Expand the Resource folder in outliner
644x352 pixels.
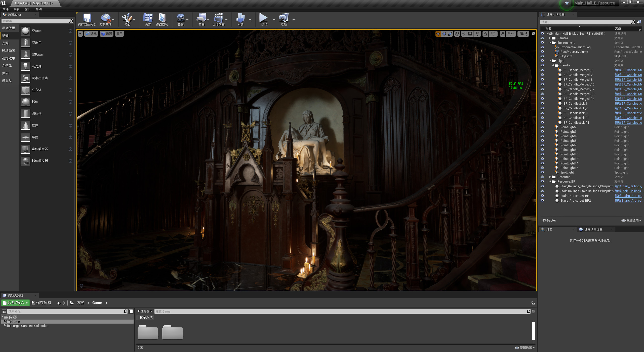tap(550, 177)
